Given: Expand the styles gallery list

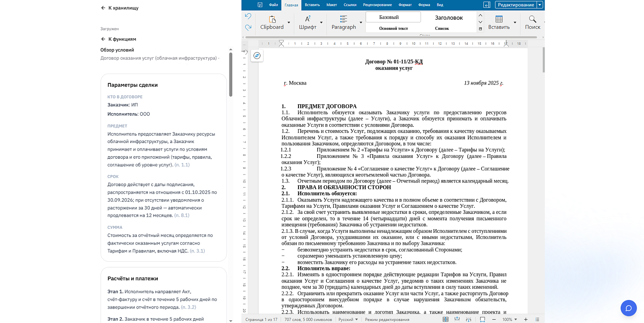Looking at the screenshot, I should click(480, 29).
